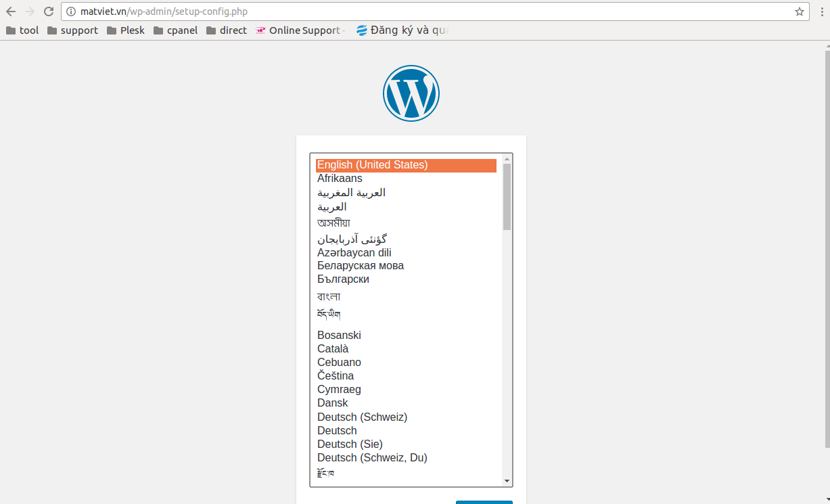Select Беларуская мова language
Screen dimensions: 830x504
[x=406, y=266]
